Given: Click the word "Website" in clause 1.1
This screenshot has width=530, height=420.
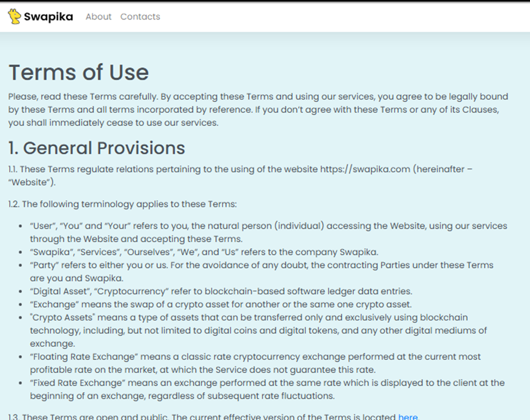Looking at the screenshot, I should pyautogui.click(x=31, y=182).
